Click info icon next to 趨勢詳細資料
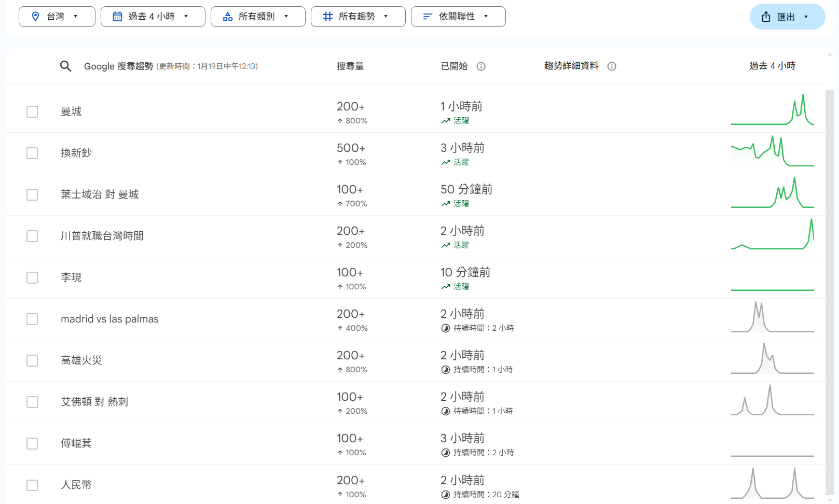Viewport: 839px width, 504px height. [x=612, y=66]
